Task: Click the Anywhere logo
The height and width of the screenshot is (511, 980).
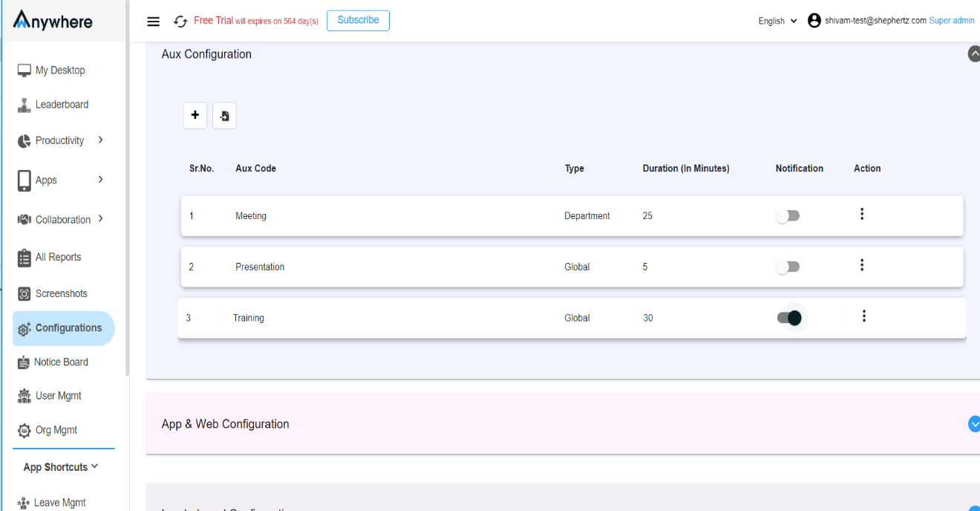Action: click(x=53, y=21)
